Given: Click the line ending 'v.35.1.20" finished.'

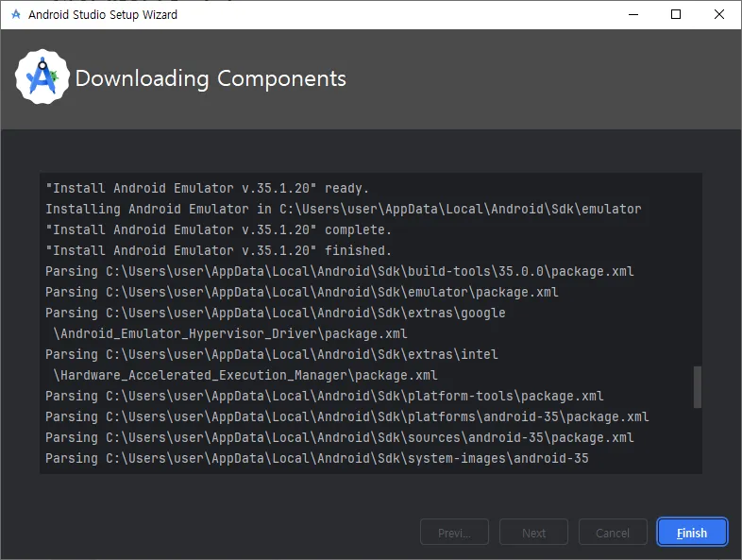Looking at the screenshot, I should [218, 250].
